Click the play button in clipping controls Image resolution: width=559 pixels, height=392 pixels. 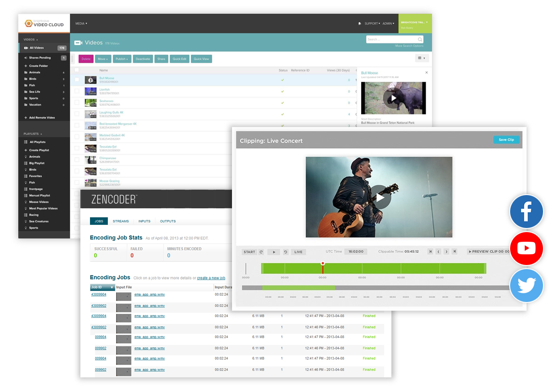click(x=274, y=252)
